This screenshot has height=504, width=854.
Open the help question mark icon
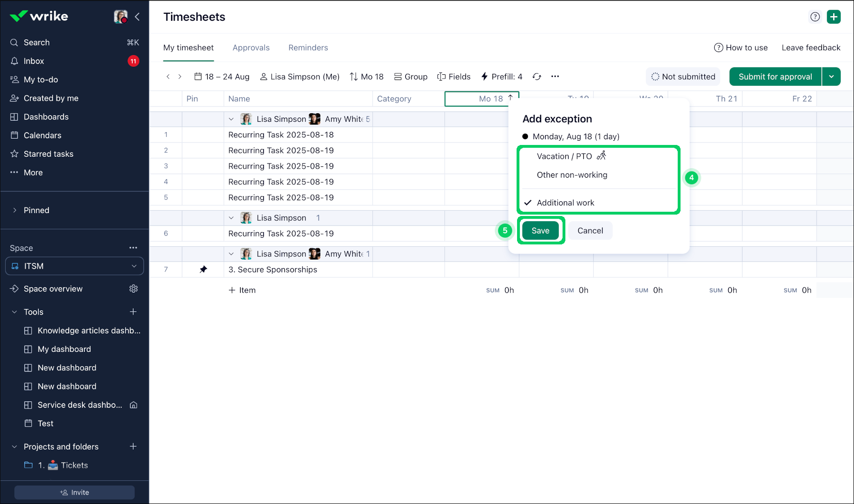pyautogui.click(x=815, y=17)
